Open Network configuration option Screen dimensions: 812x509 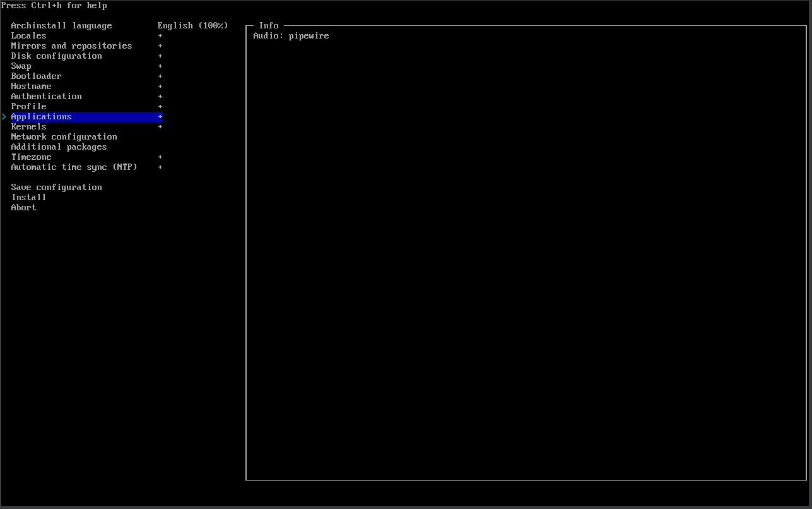(64, 137)
